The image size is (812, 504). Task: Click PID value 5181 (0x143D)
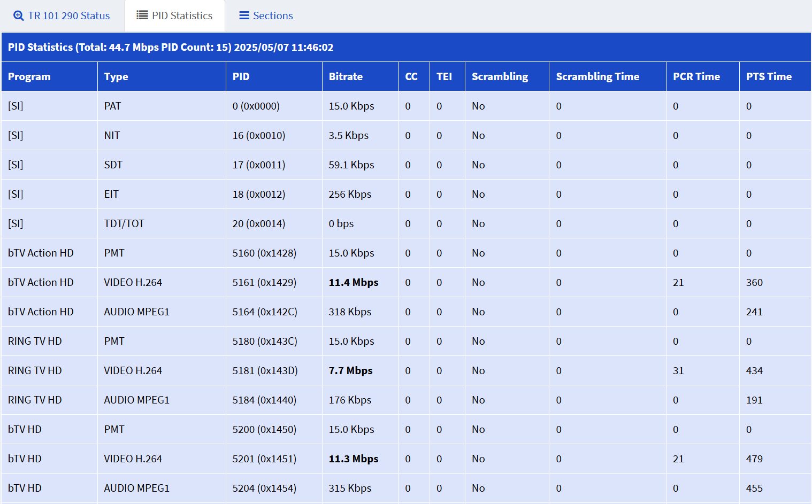[x=265, y=370]
